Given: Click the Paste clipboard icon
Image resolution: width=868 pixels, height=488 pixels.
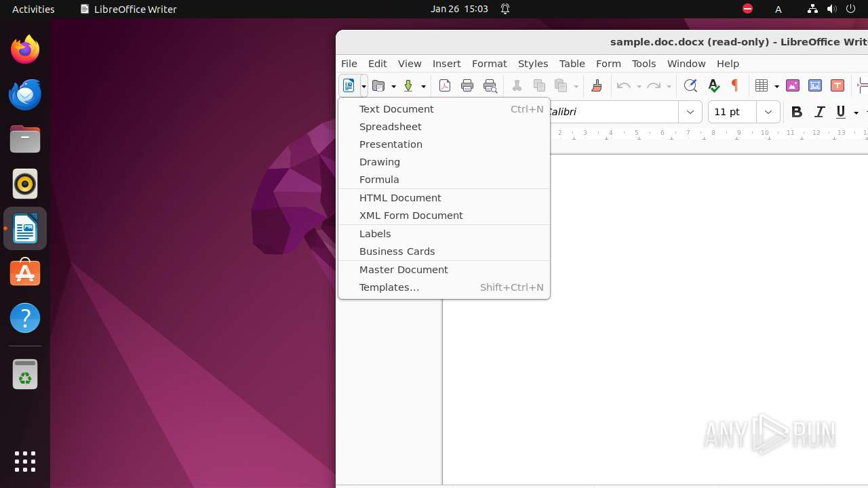Looking at the screenshot, I should pos(561,85).
